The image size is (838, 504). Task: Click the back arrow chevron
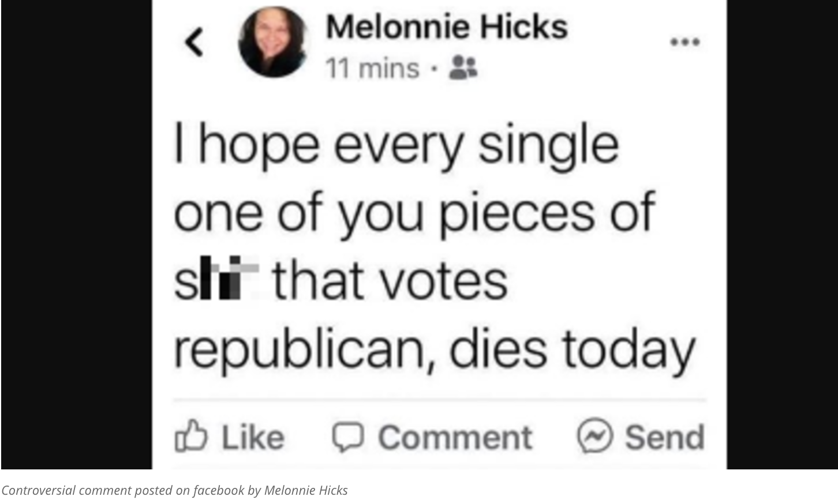point(195,43)
